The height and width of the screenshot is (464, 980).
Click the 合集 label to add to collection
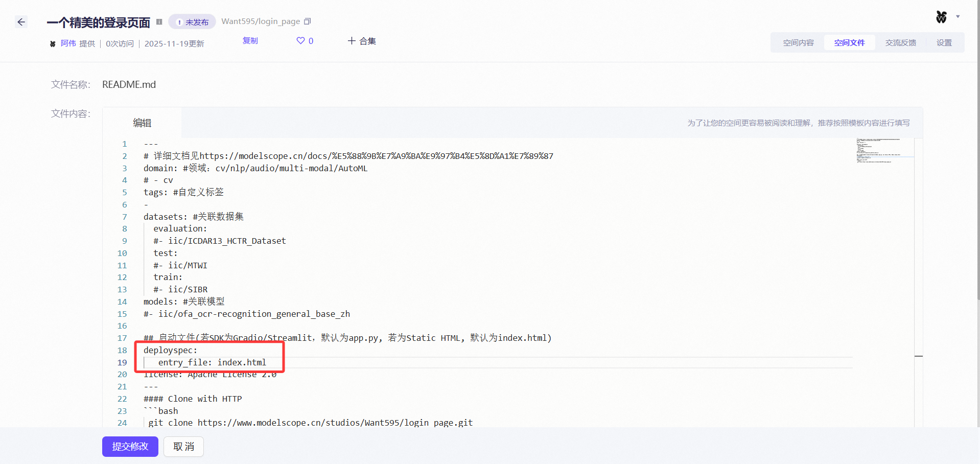click(x=368, y=41)
